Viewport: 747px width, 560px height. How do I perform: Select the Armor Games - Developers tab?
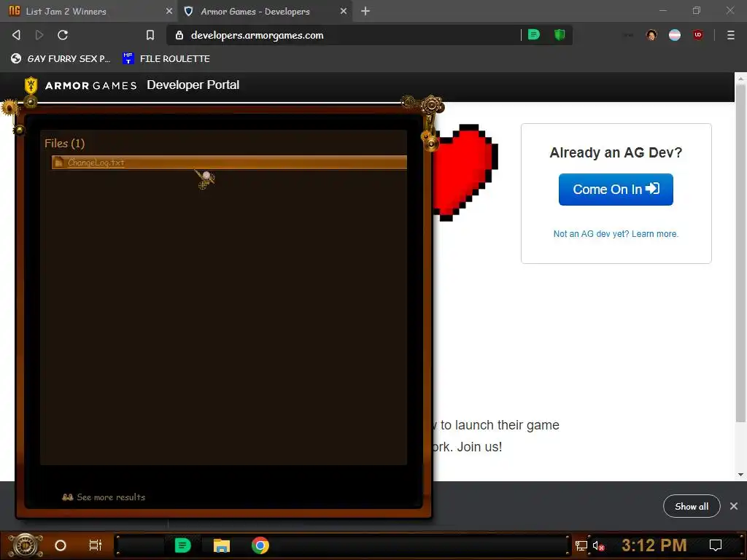[265, 11]
